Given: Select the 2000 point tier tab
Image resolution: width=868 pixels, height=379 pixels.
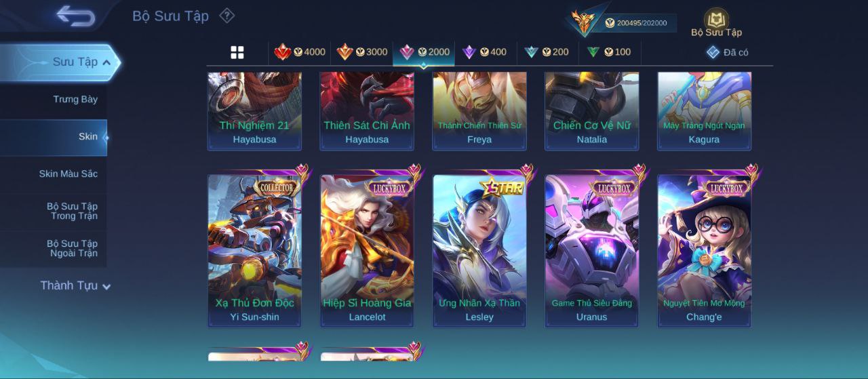Looking at the screenshot, I should [425, 52].
